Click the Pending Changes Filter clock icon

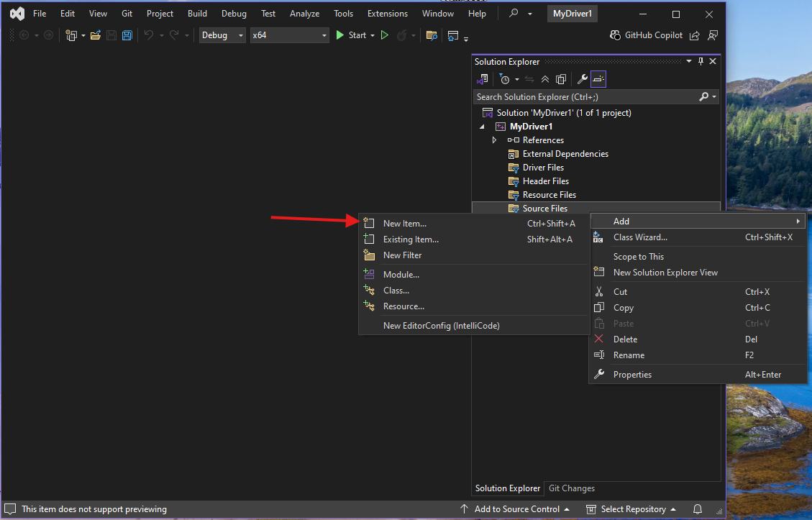(x=504, y=79)
